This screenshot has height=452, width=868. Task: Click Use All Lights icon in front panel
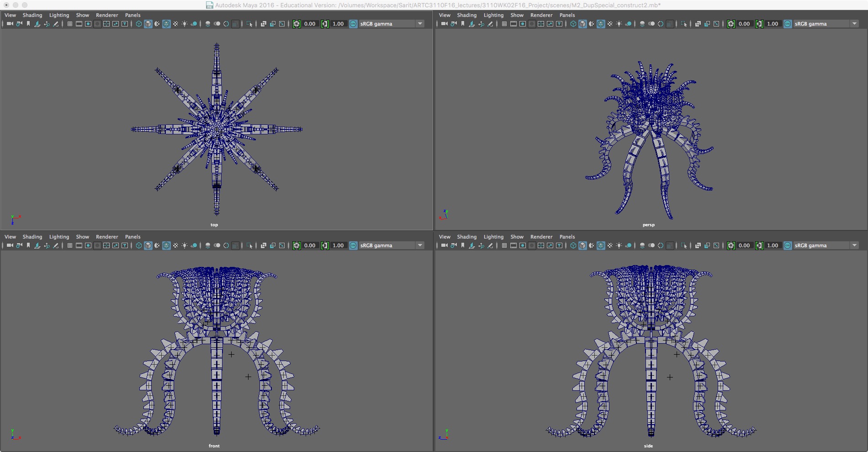185,245
